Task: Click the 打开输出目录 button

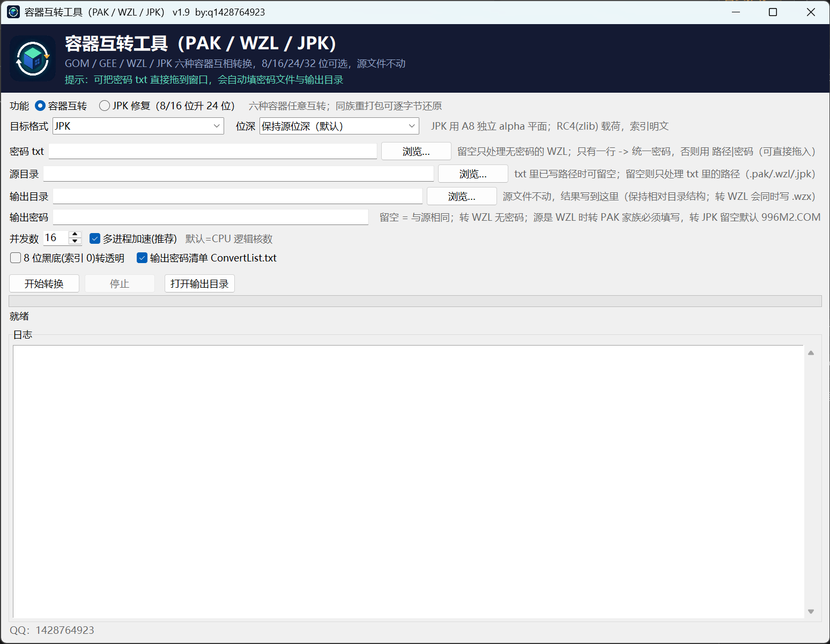Action: (x=199, y=283)
